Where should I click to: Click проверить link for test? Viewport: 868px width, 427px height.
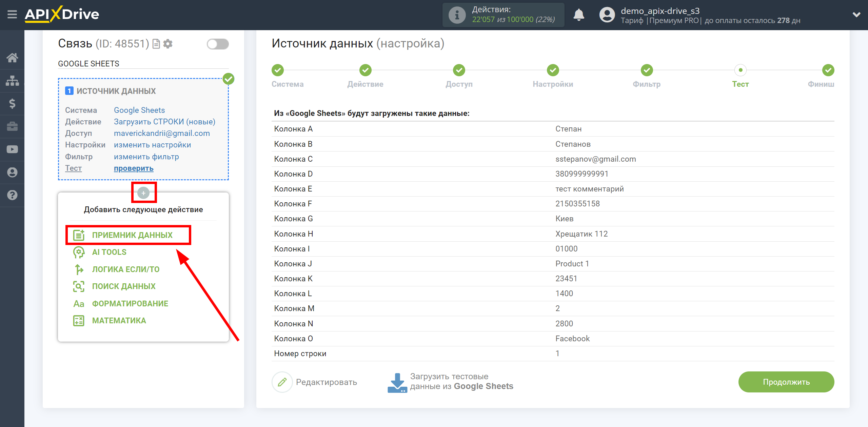click(133, 168)
